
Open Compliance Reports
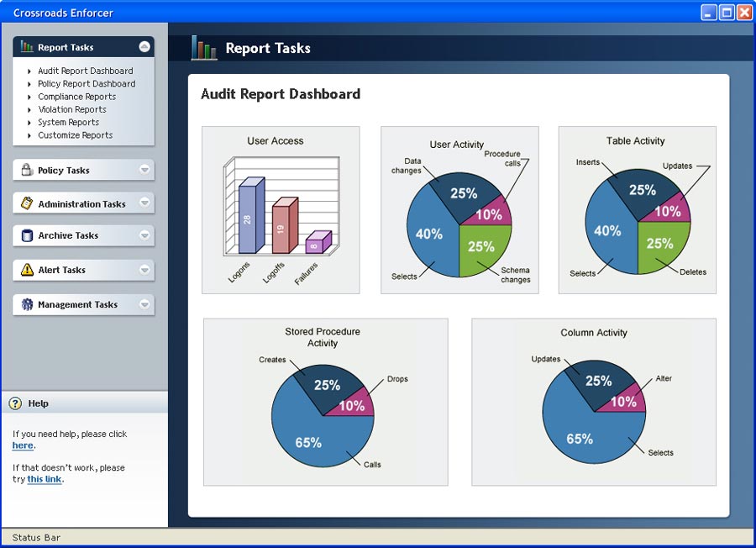coord(77,97)
